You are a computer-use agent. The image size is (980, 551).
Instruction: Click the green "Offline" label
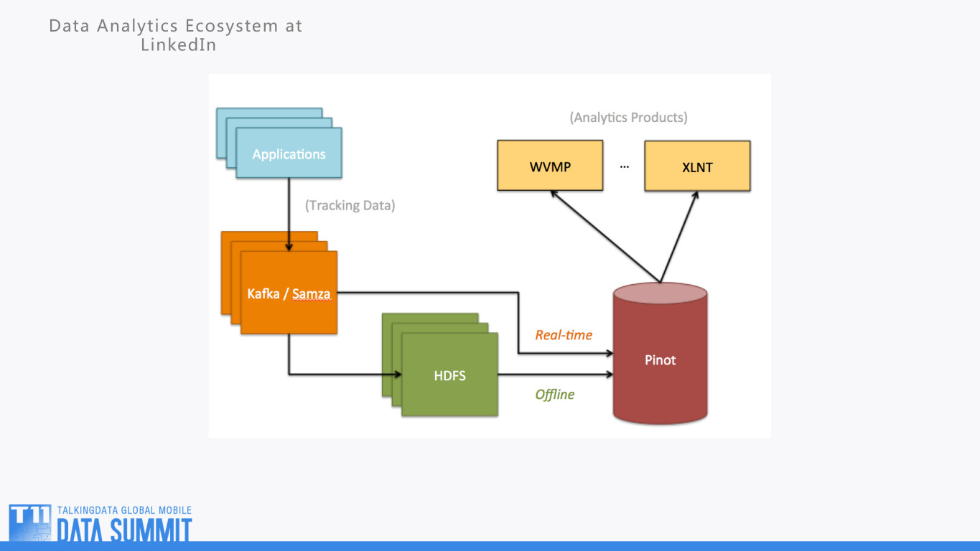555,394
